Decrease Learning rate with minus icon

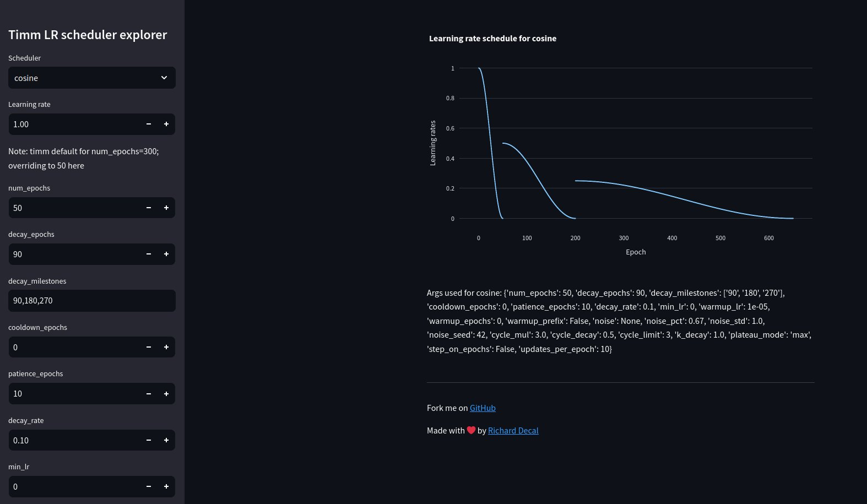[149, 124]
